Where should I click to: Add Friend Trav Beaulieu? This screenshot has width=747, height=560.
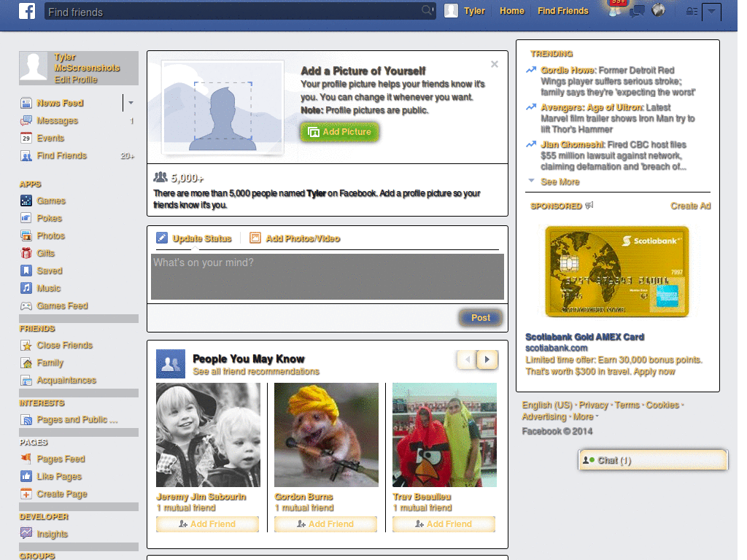click(444, 524)
